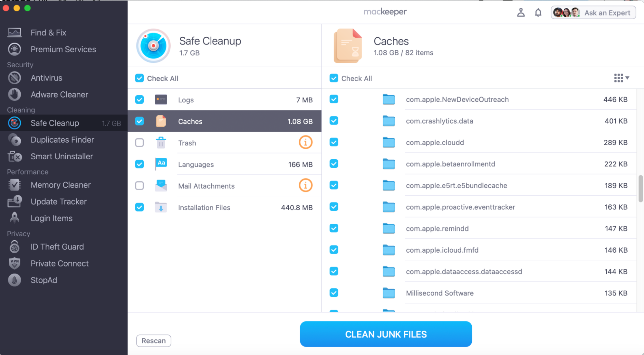Toggle the Caches category checkbox
Image resolution: width=644 pixels, height=355 pixels.
(139, 121)
